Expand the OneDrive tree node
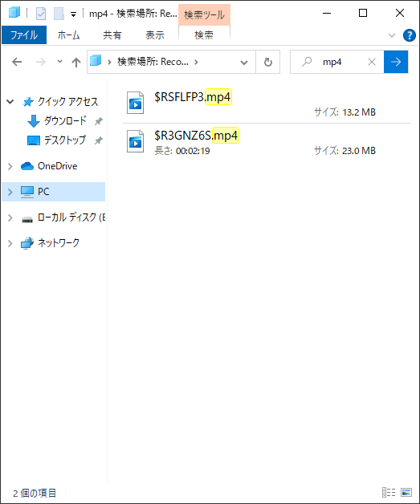 pos(10,166)
